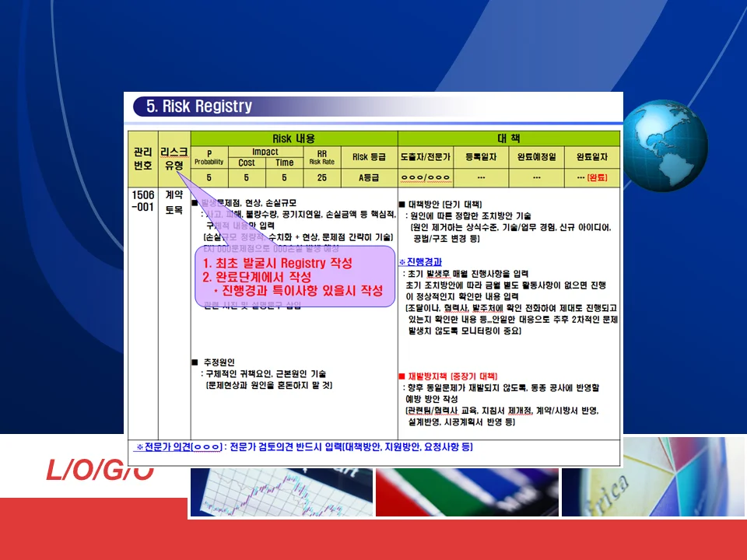Image resolution: width=747 pixels, height=560 pixels.
Task: Select the '1506-001' management number cell
Action: pos(142,201)
